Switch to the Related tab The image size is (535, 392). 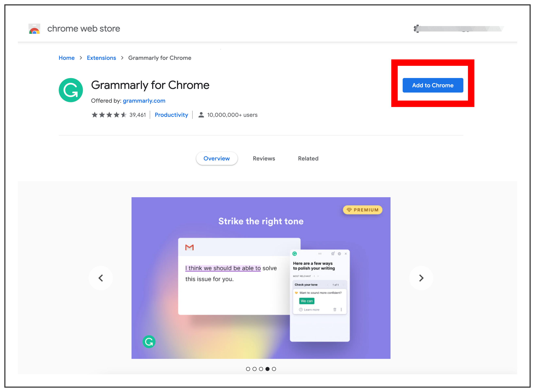coord(308,158)
